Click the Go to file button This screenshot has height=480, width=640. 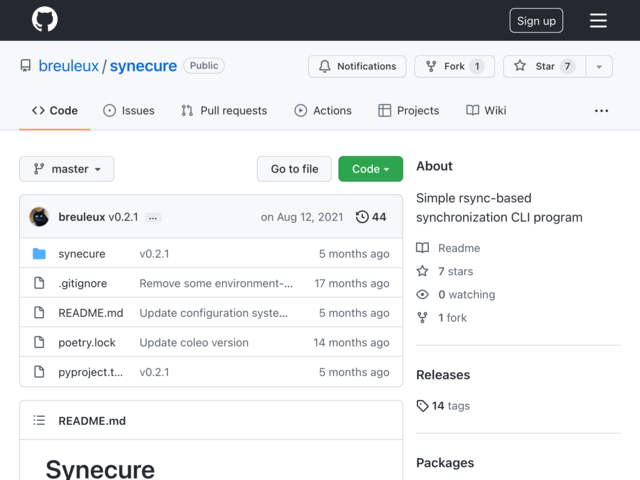pos(294,169)
